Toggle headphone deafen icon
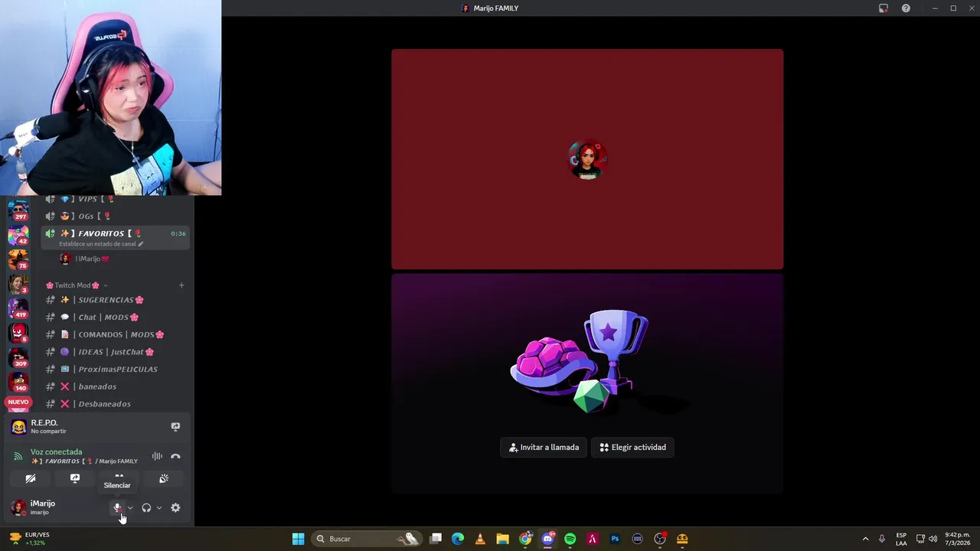 pos(146,508)
